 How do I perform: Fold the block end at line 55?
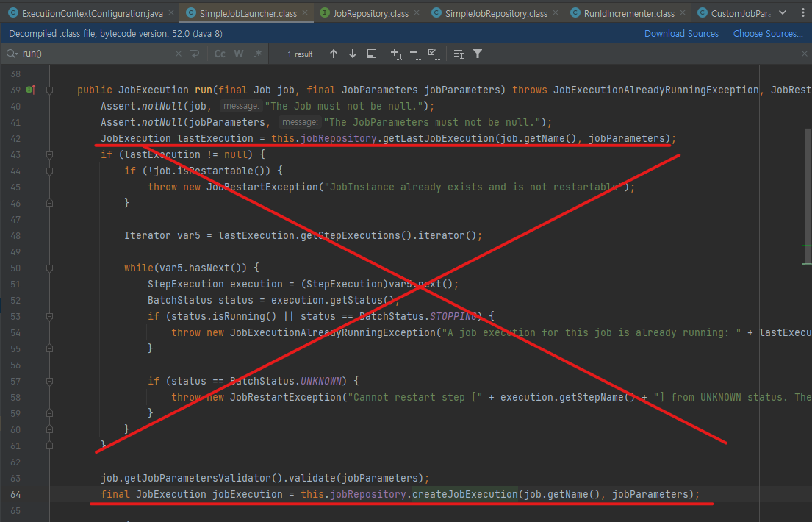click(x=50, y=349)
